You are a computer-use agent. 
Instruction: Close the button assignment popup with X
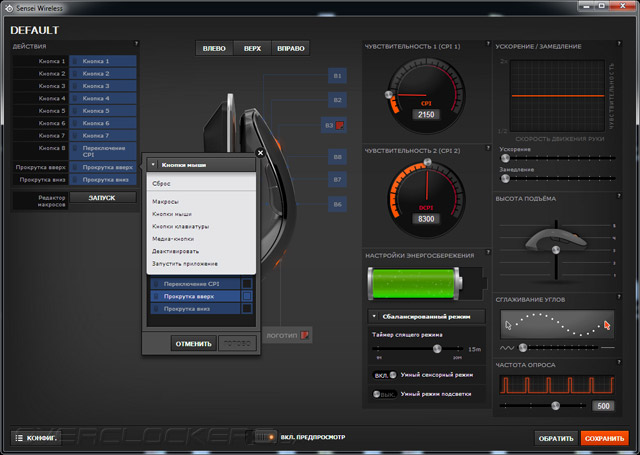[x=260, y=153]
